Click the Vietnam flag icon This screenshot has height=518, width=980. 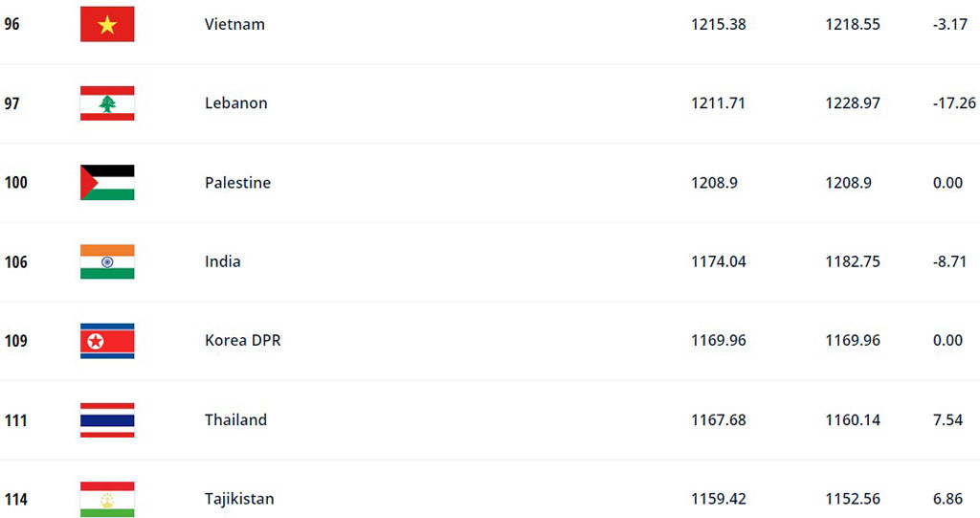107,24
